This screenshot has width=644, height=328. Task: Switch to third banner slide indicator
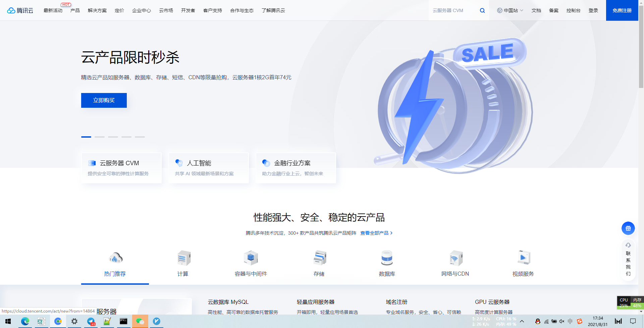[113, 137]
